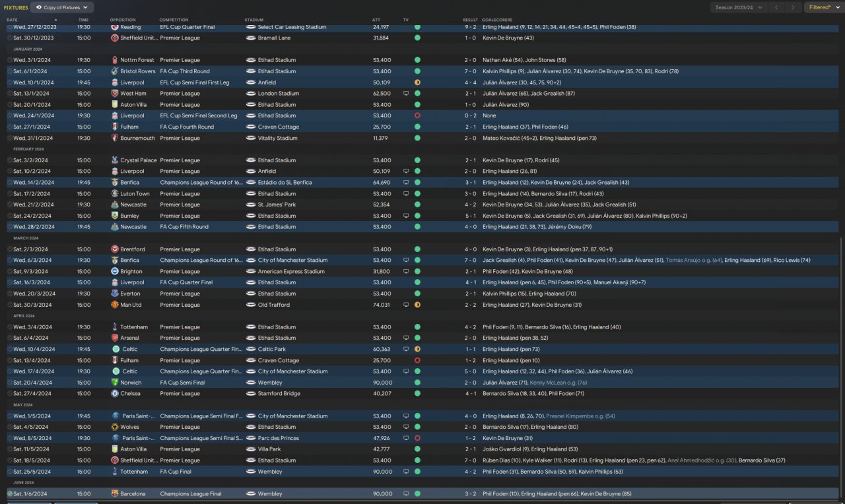Screen dimensions: 845x504
Task: Sort by the Att column header
Action: 376,20
